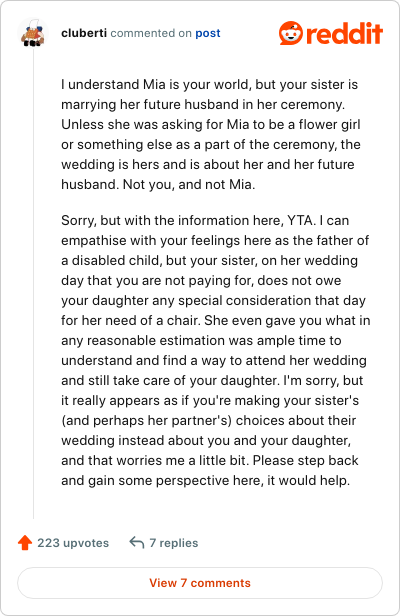This screenshot has width=400, height=616.
Task: Click the "223 upvotes" count
Action: (x=73, y=543)
